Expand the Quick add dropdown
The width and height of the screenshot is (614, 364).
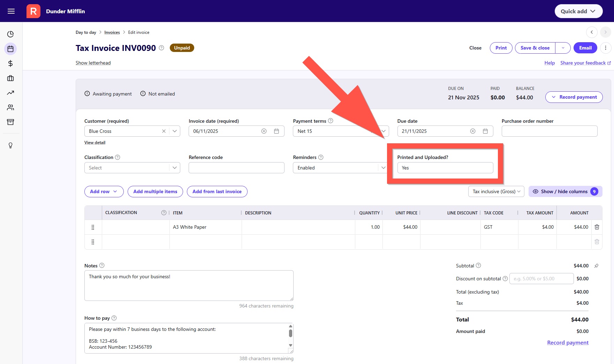(x=578, y=11)
